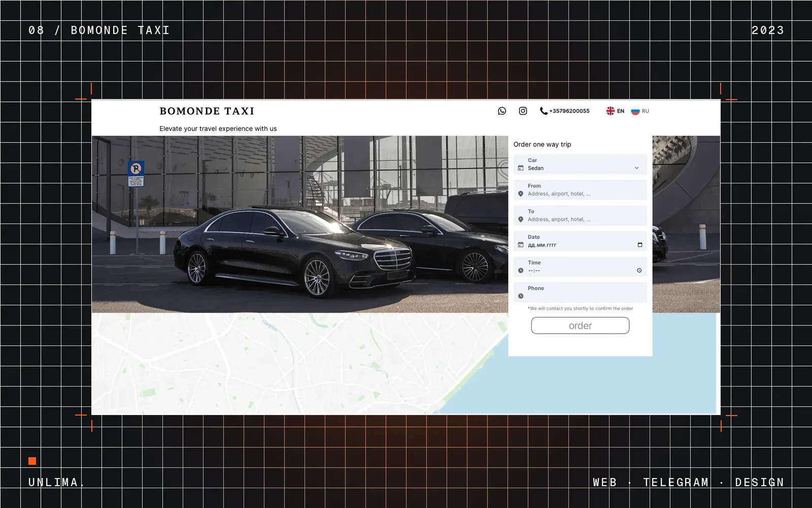Screen dimensions: 812x508
Task: Click the black Mercedes hero photo
Action: click(x=299, y=224)
